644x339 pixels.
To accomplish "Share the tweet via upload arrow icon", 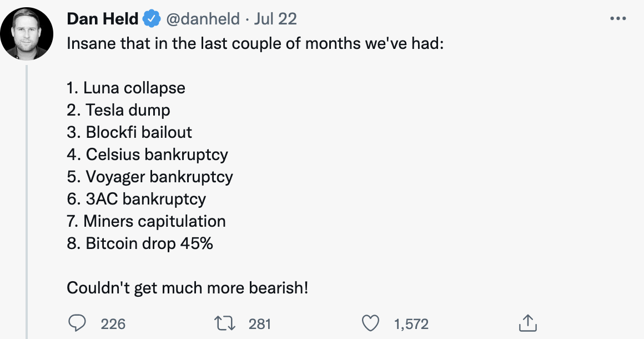I will pos(528,323).
